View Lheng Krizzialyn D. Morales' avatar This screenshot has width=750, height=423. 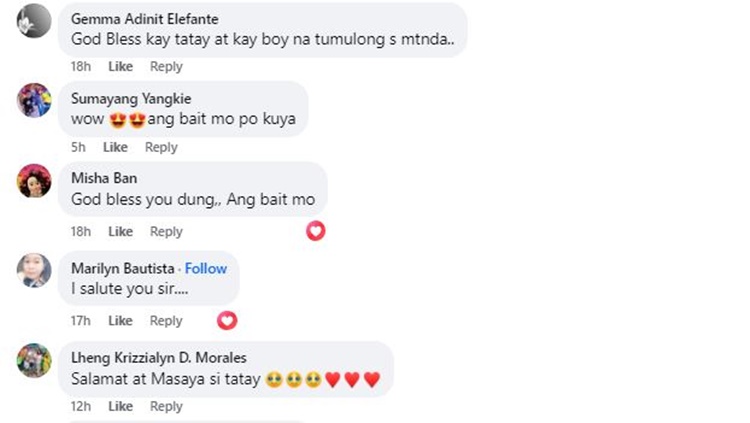[34, 360]
